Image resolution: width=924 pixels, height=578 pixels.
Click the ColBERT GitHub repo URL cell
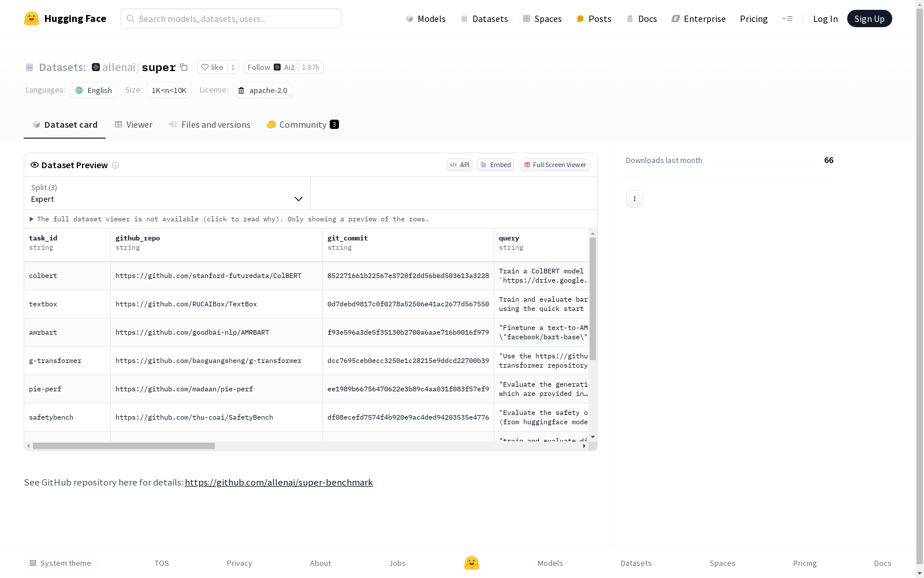[x=217, y=276]
